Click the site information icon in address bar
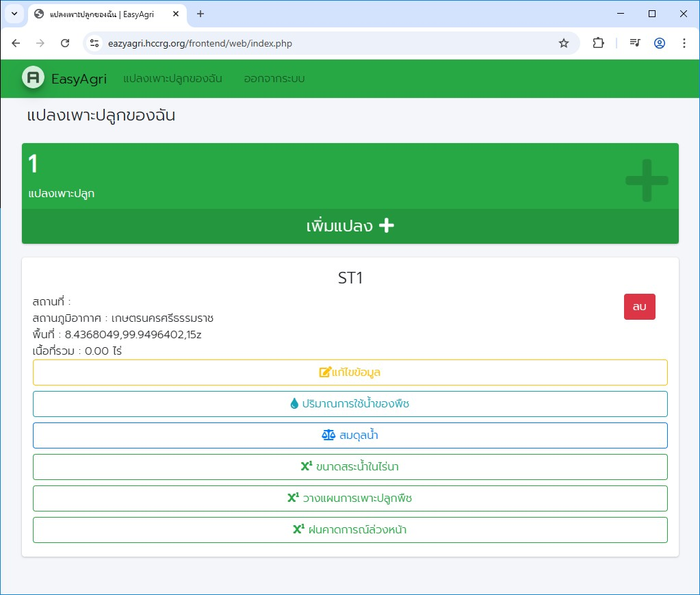This screenshot has width=700, height=595. pyautogui.click(x=95, y=43)
